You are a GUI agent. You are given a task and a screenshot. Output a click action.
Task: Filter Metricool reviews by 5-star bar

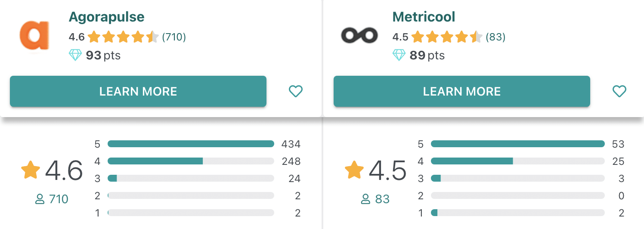tap(517, 144)
